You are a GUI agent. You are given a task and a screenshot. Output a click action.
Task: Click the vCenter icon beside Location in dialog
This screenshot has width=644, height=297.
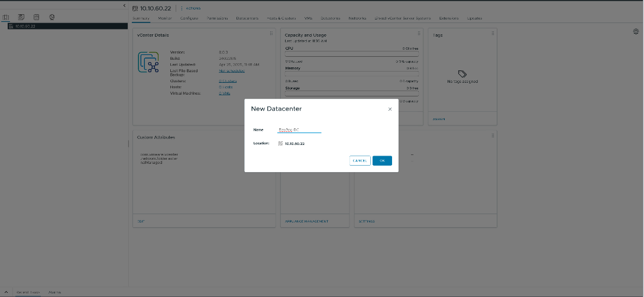280,143
